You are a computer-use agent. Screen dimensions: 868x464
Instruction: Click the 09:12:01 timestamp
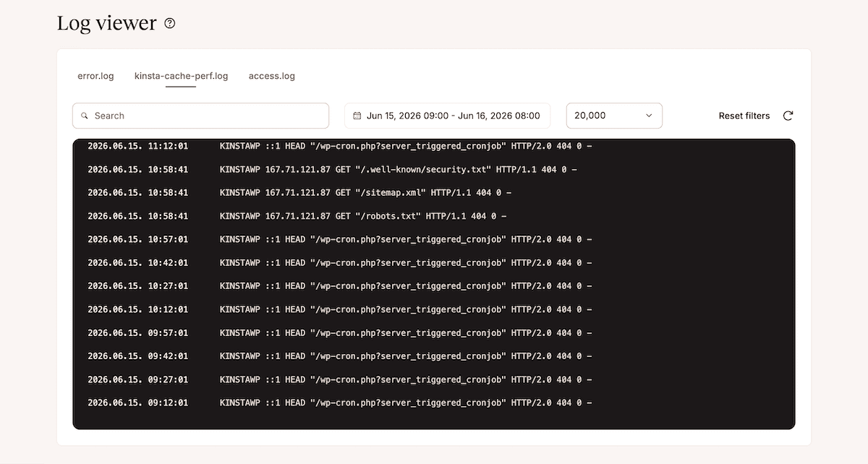click(137, 403)
